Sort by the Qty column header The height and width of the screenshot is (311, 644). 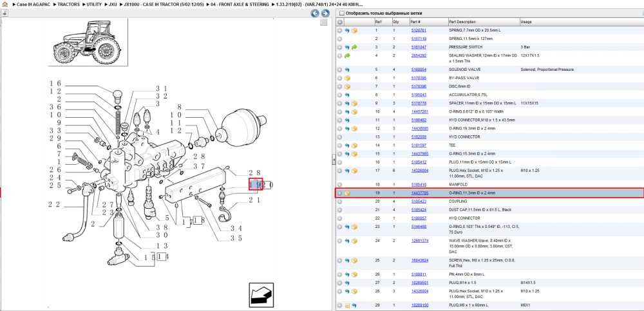401,22
